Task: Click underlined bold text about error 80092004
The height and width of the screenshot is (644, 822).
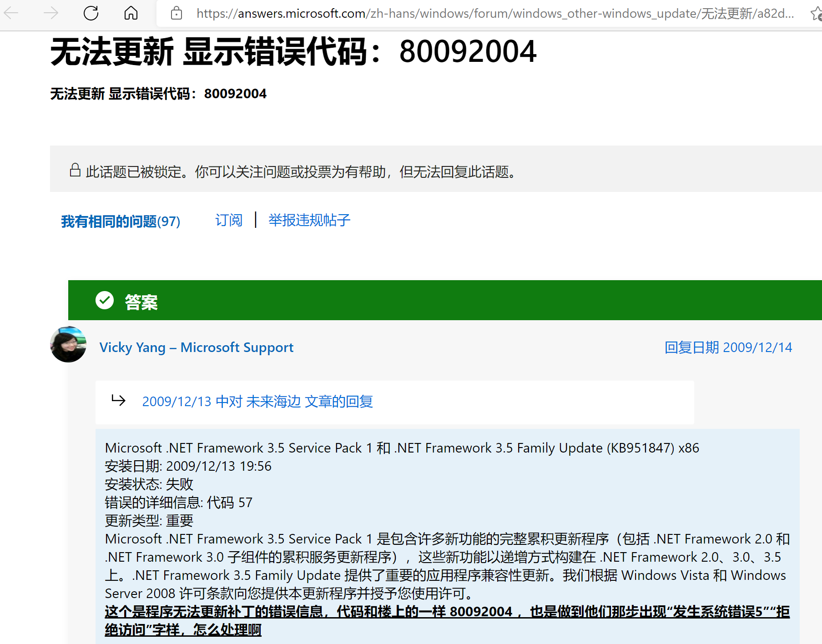Action: [447, 621]
